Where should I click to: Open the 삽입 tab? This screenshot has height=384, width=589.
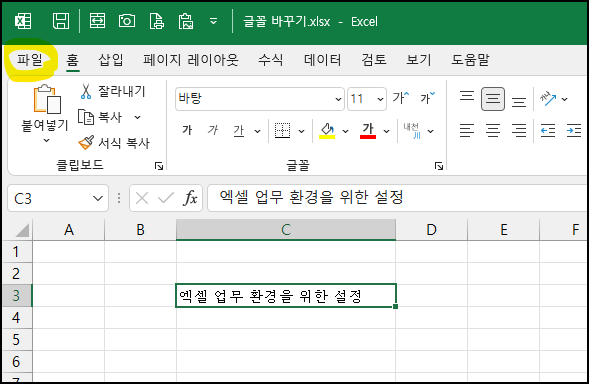click(110, 59)
